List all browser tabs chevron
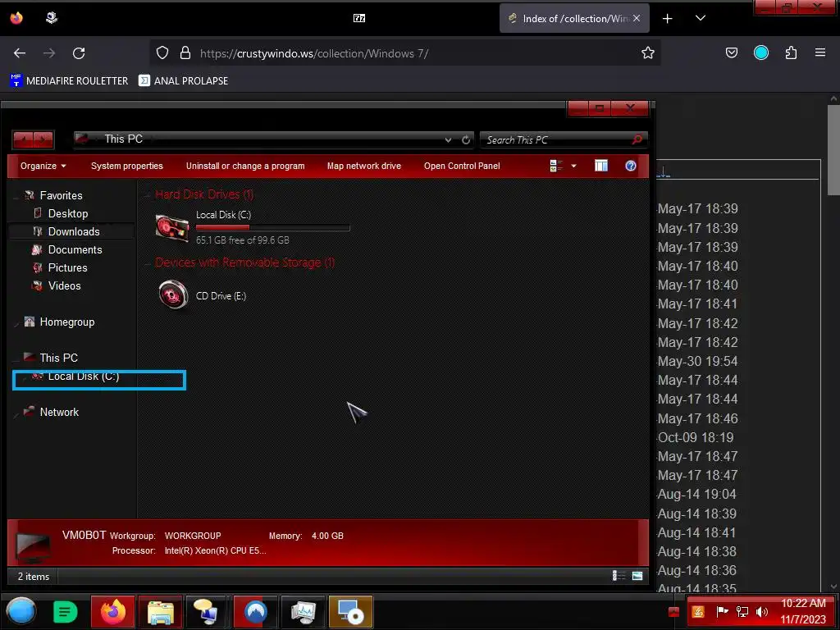Image resolution: width=840 pixels, height=630 pixels. (x=701, y=18)
